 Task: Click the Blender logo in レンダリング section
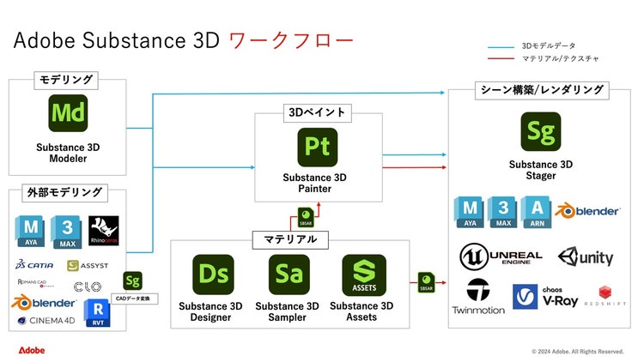587,211
